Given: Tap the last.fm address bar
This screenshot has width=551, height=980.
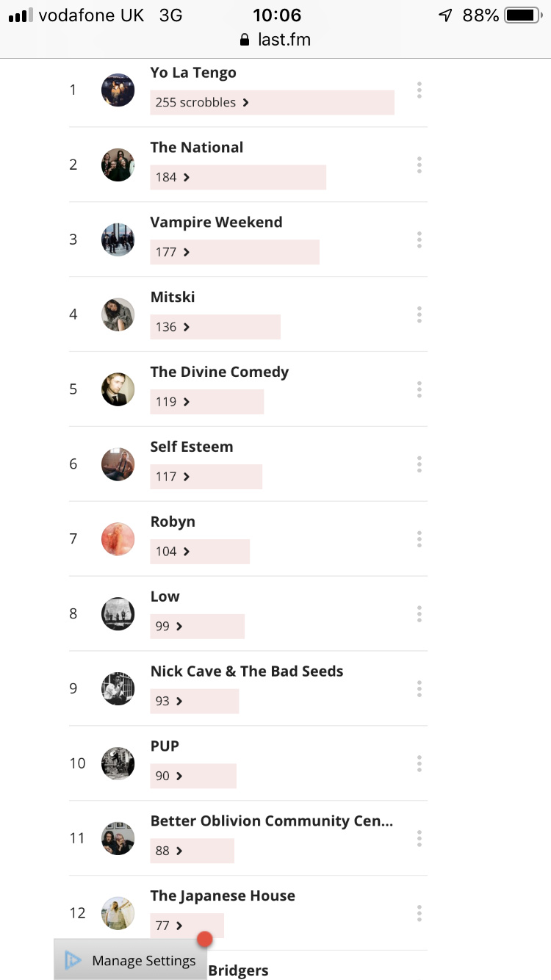Looking at the screenshot, I should [x=275, y=40].
